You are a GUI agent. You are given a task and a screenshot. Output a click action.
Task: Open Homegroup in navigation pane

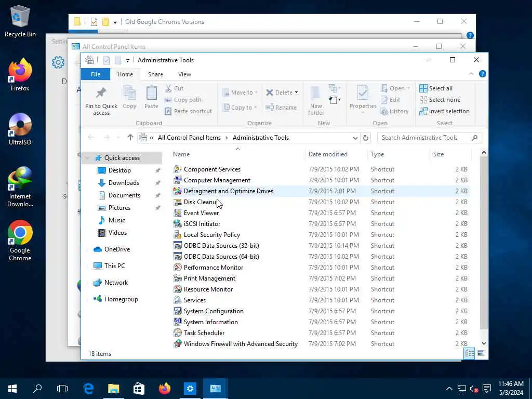coord(121,299)
